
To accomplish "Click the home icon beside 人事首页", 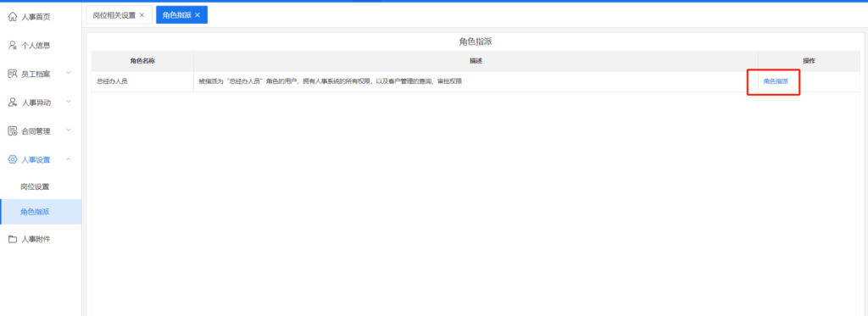I will [x=12, y=17].
